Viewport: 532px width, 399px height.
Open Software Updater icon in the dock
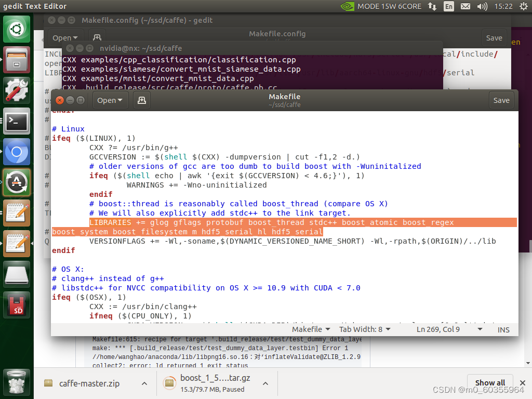(x=17, y=182)
